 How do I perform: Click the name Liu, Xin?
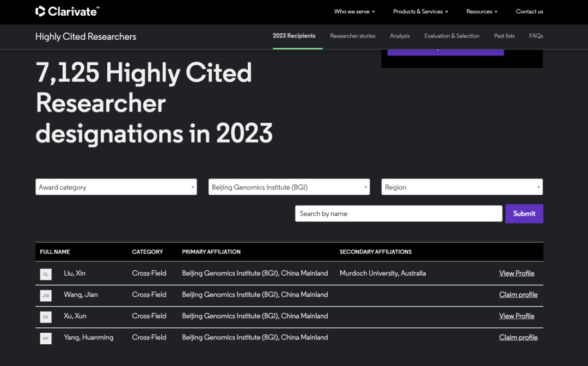(75, 274)
